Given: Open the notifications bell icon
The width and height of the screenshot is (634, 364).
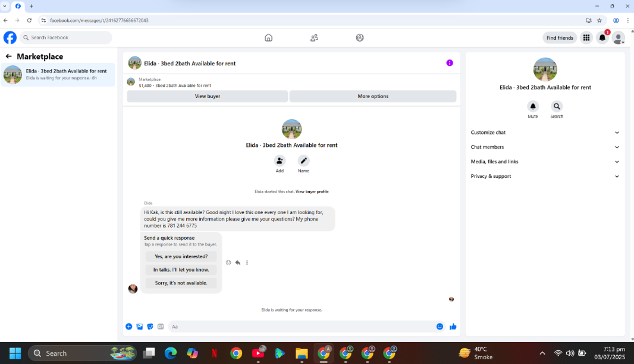Looking at the screenshot, I should (602, 37).
